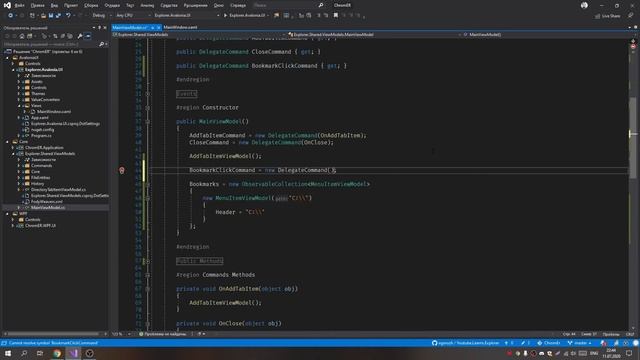Screen dimensions: 640x360
Task: Click the breakpoint marker in gutter
Action: (x=122, y=170)
